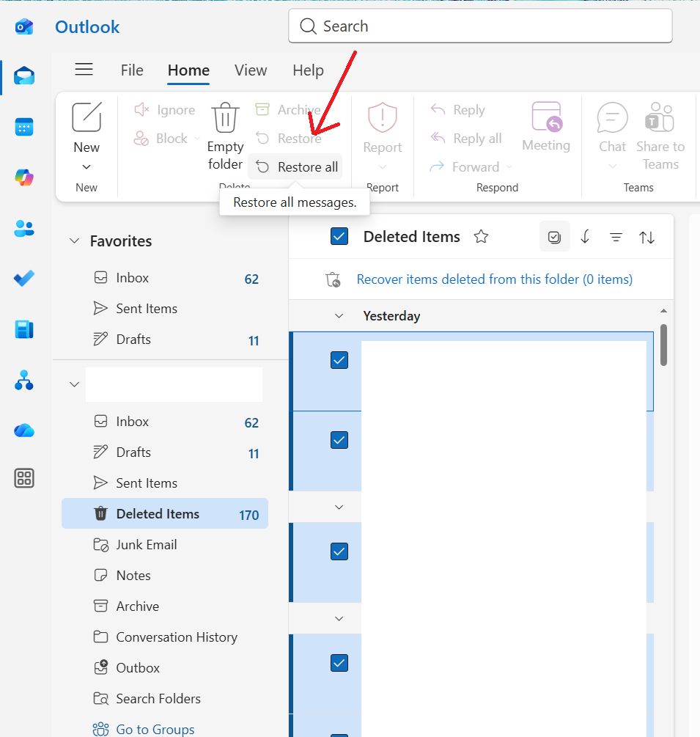The width and height of the screenshot is (700, 737).
Task: Click the Report shield icon
Action: click(x=383, y=117)
